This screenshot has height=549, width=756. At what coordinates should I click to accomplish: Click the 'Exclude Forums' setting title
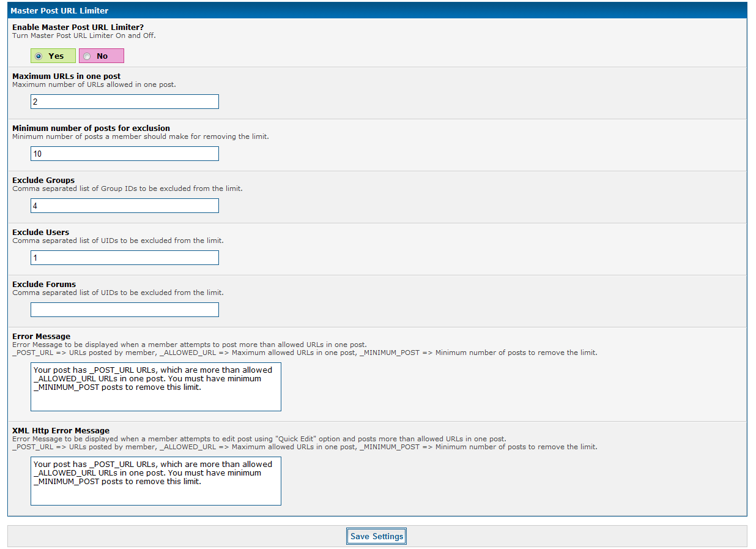(x=44, y=285)
